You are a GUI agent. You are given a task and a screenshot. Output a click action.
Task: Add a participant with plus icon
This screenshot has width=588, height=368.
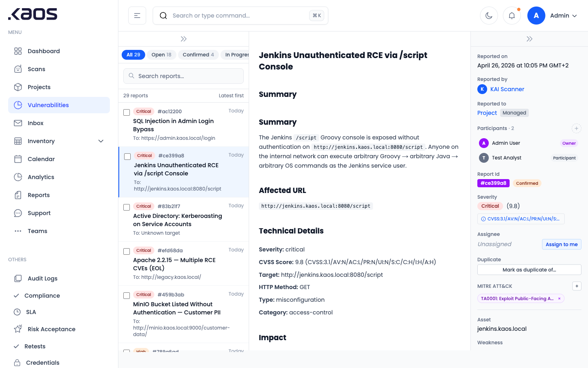[x=576, y=128]
